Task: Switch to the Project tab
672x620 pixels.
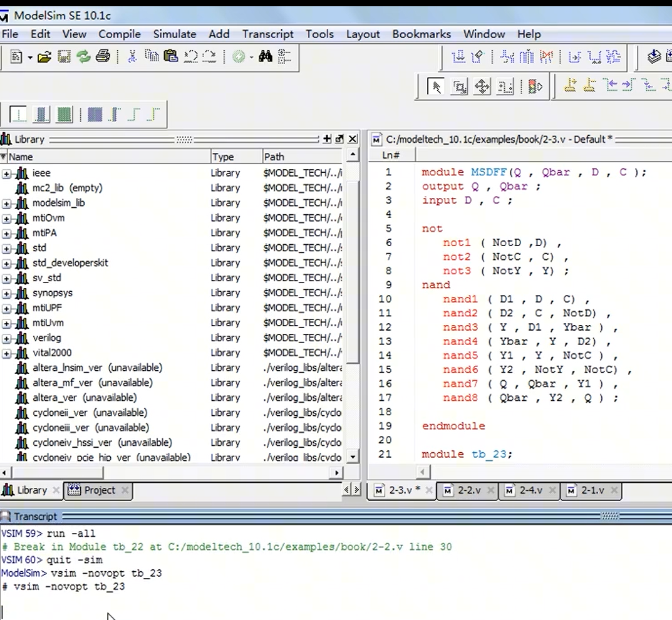Action: [98, 490]
